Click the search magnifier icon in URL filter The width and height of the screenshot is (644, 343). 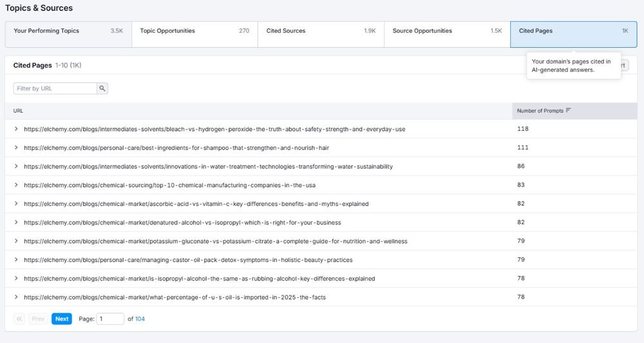pos(102,88)
